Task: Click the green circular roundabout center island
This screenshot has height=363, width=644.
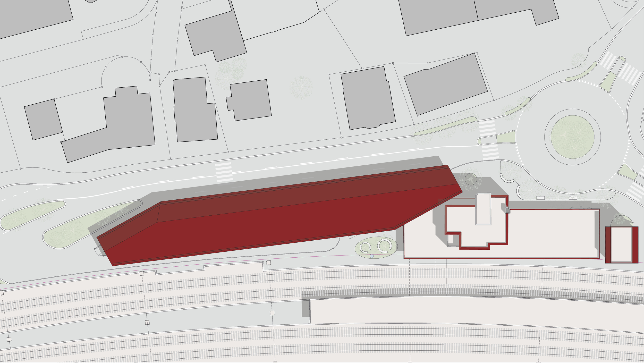Action: pyautogui.click(x=572, y=137)
